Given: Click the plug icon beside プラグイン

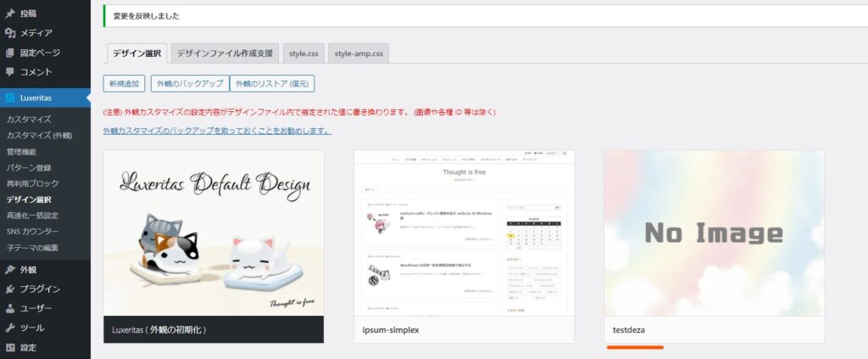Looking at the screenshot, I should pos(10,289).
